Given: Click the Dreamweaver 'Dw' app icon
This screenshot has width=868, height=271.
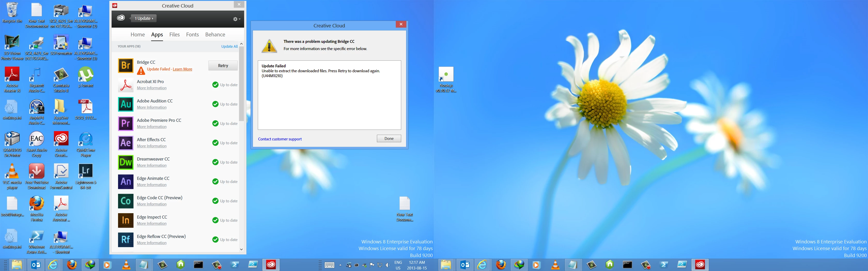Looking at the screenshot, I should coord(126,162).
